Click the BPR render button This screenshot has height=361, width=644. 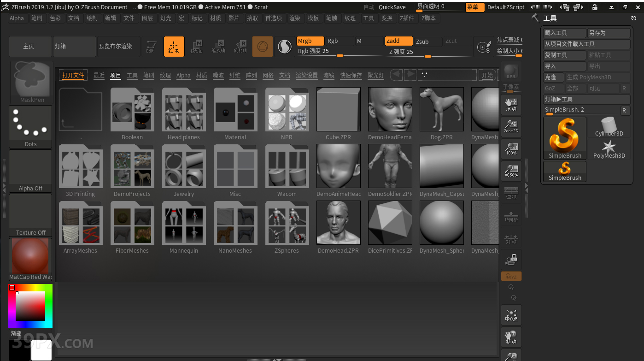511,71
